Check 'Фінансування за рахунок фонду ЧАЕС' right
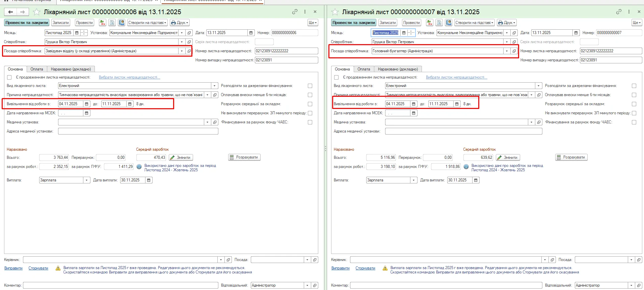Viewport: 644px width, 290px height. point(634,122)
